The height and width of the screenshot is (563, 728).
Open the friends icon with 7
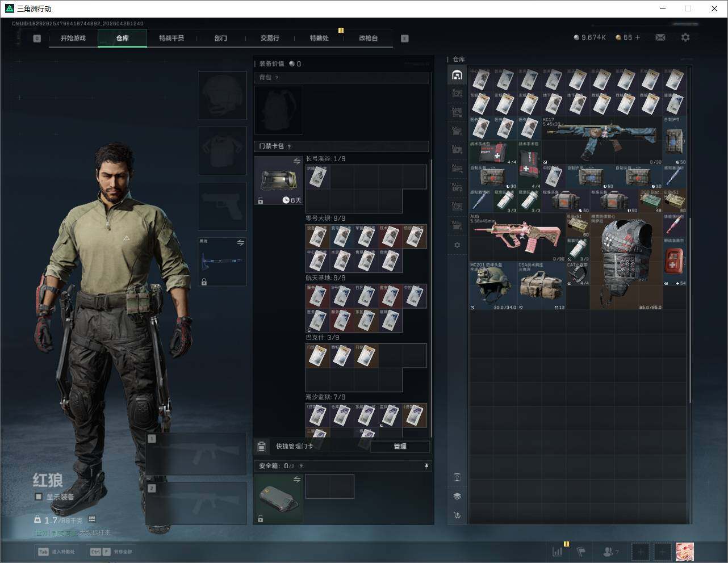coord(611,551)
